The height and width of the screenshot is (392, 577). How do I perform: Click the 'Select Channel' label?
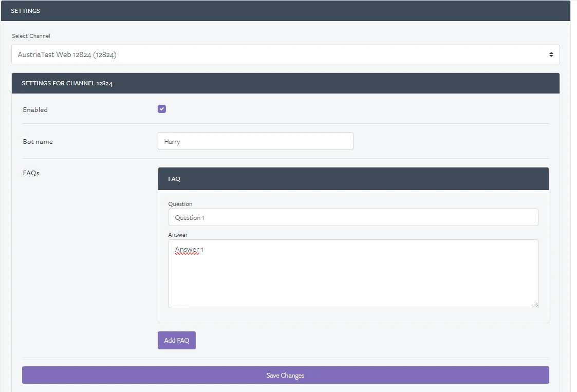[31, 36]
